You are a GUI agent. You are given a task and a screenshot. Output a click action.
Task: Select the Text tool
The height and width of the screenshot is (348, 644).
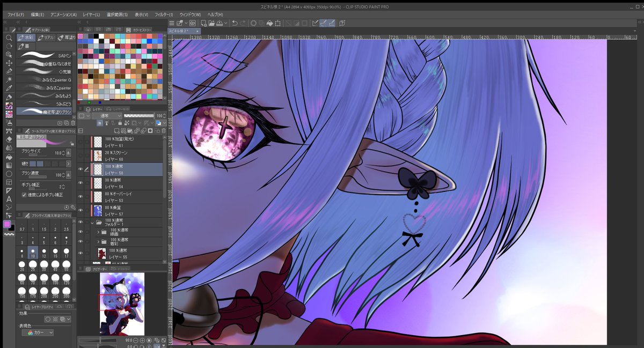[9, 199]
